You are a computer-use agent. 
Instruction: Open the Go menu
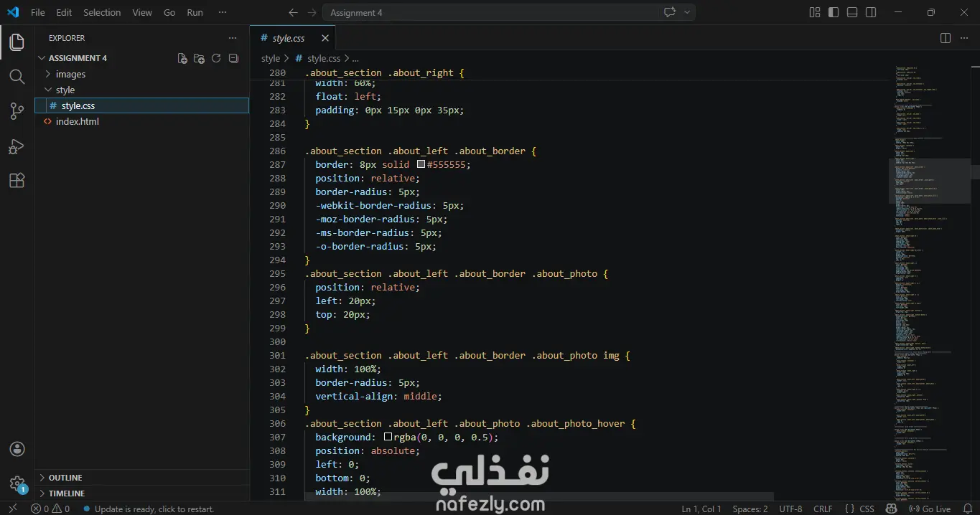click(169, 12)
